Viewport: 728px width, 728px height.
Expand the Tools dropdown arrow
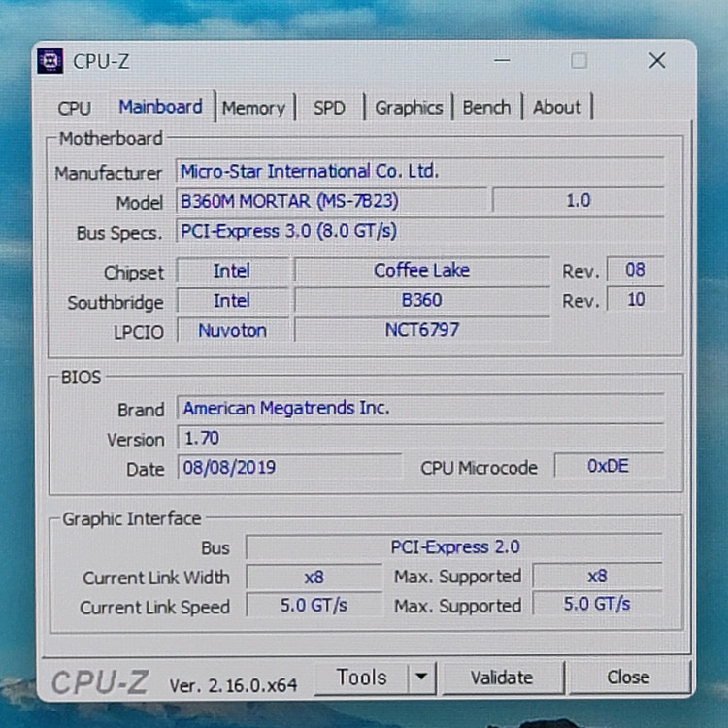coord(421,677)
